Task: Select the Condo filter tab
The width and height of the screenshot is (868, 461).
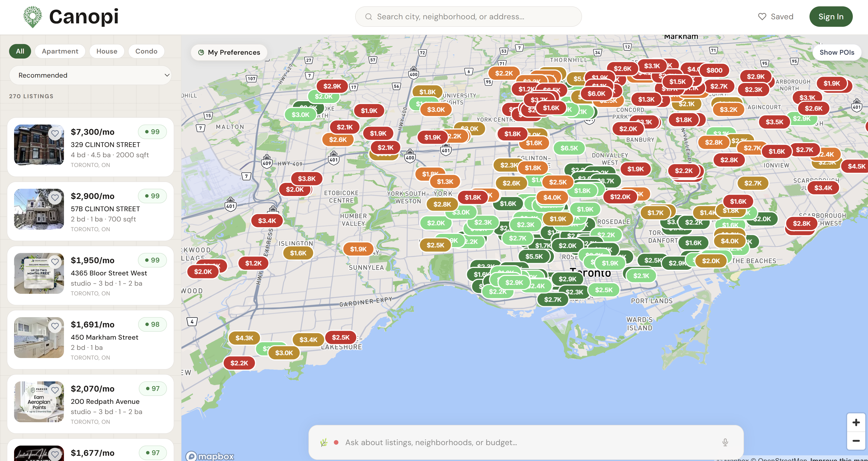Action: [x=146, y=51]
